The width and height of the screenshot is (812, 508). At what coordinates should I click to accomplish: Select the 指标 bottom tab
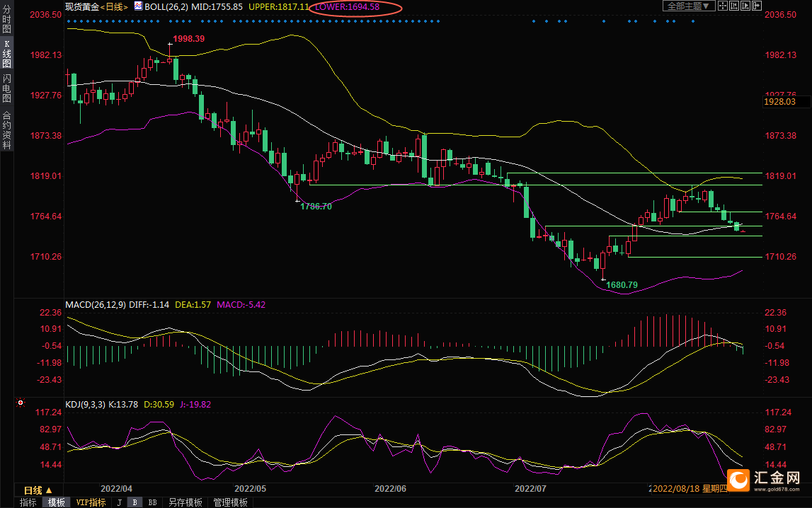coord(28,502)
